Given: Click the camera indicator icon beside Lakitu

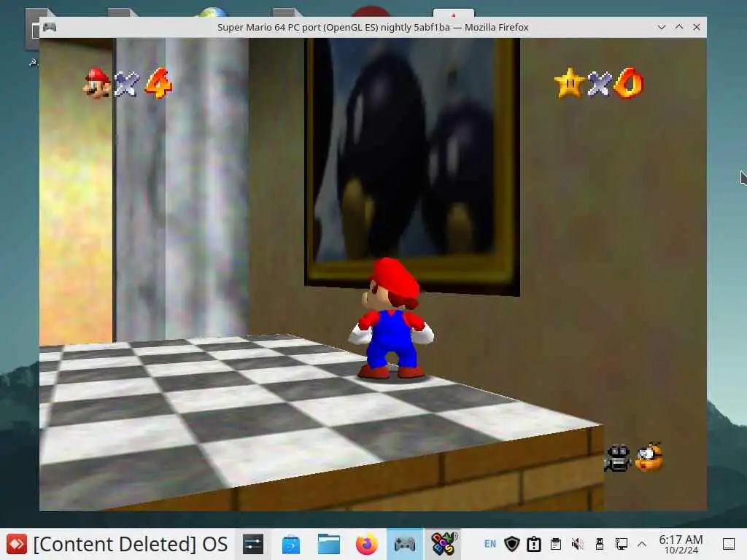Looking at the screenshot, I should pos(618,458).
